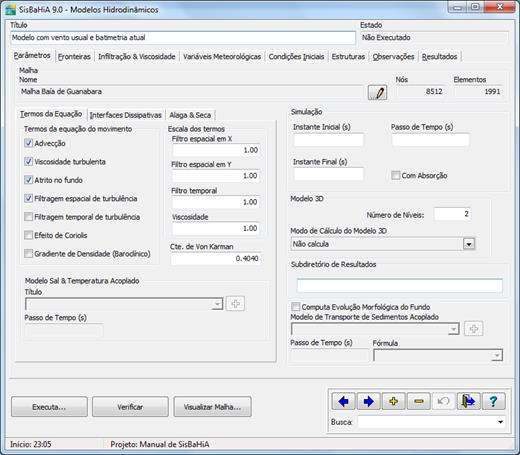Screen dimensions: 520x455
Task: Click Cte. de Von Karman value field
Action: pyautogui.click(x=216, y=258)
